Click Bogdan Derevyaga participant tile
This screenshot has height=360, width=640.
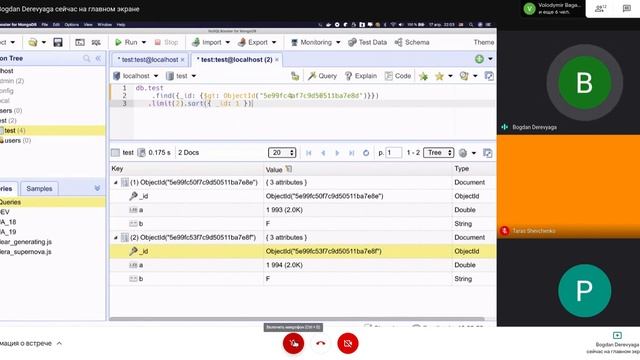coord(568,82)
